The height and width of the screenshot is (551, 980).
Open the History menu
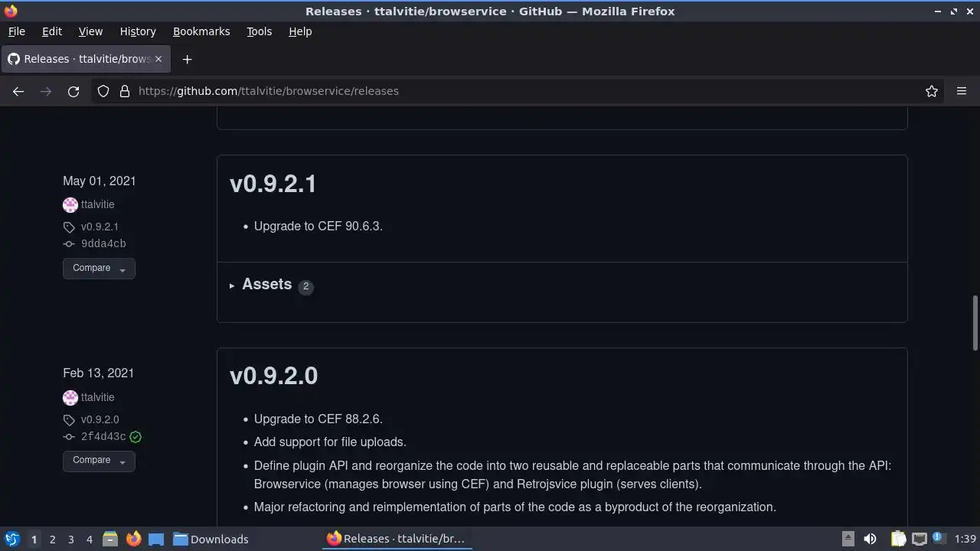138,31
